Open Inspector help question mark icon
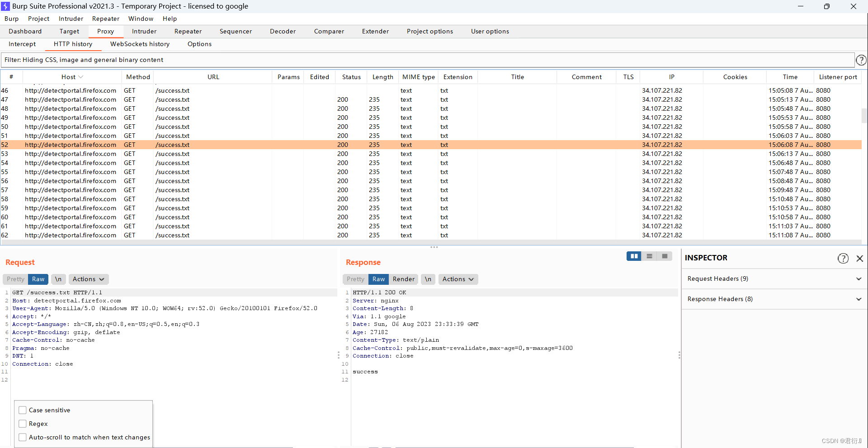Viewport: 868px width, 448px height. [x=843, y=258]
